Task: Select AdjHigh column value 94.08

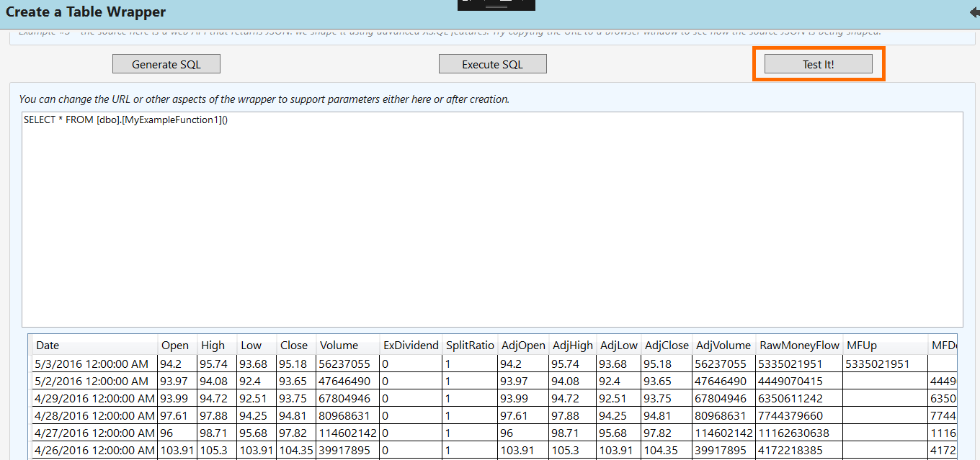Action: click(573, 381)
